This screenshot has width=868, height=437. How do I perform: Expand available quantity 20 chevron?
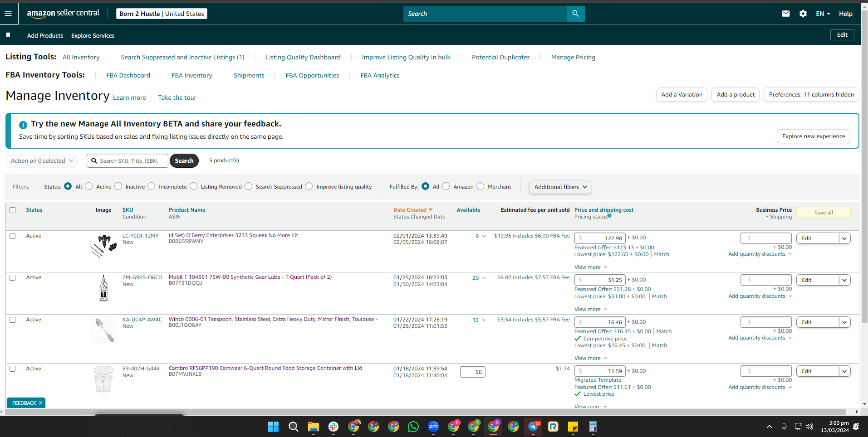[x=484, y=278]
